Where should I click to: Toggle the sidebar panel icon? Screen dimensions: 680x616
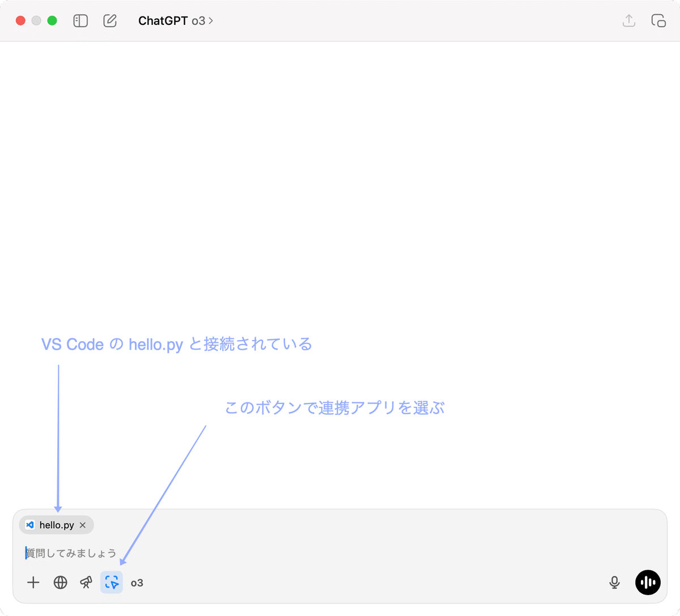(80, 20)
